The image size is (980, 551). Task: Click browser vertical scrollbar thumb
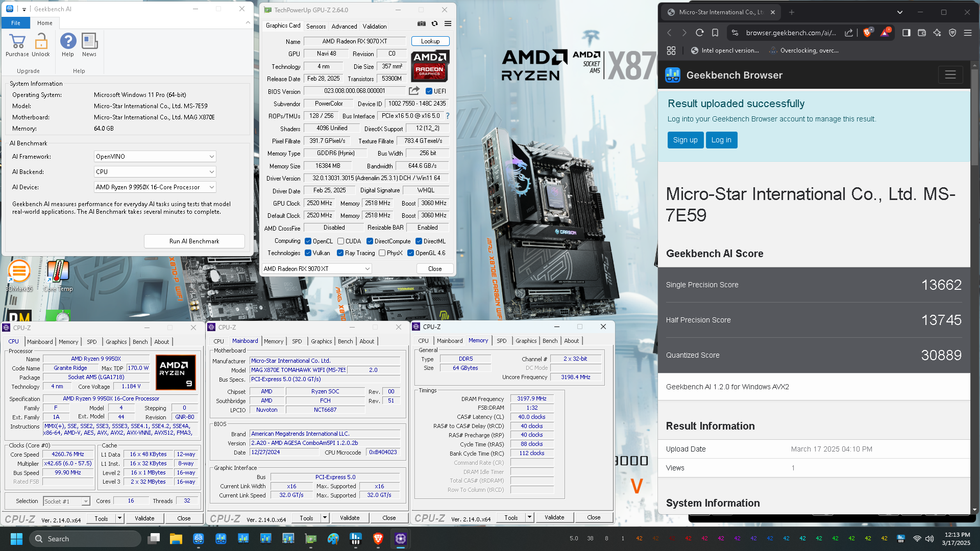(x=974, y=117)
